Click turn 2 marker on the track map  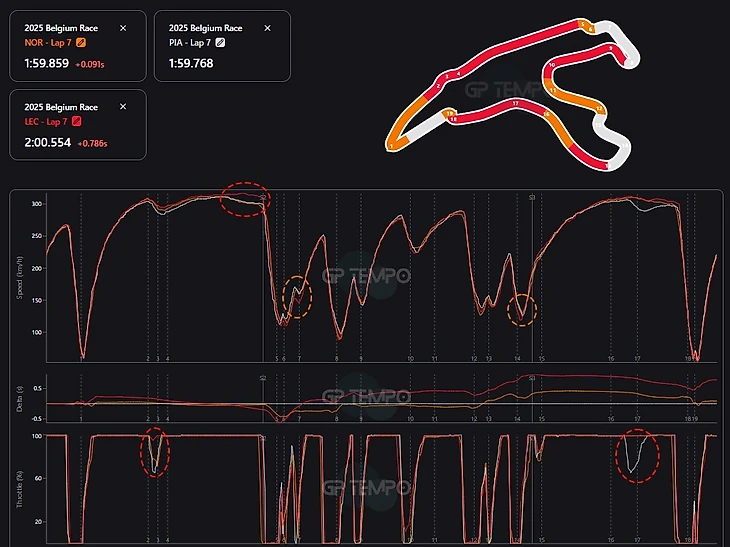(438, 86)
